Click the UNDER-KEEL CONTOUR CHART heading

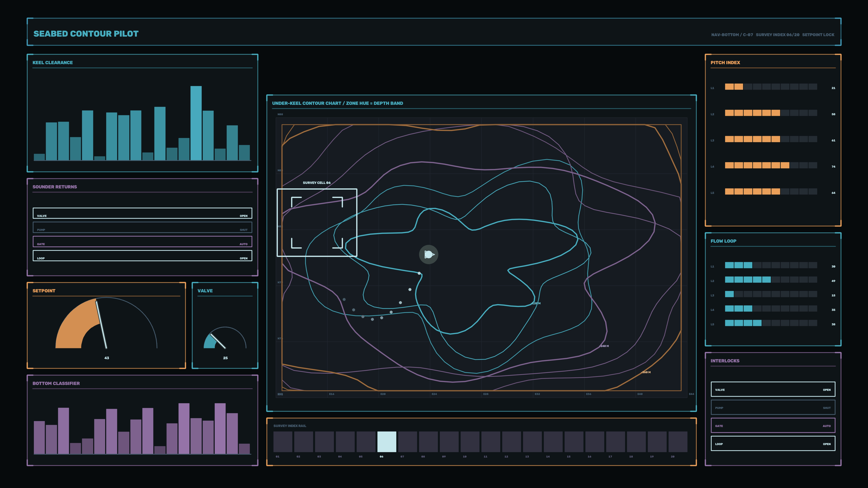click(x=338, y=103)
